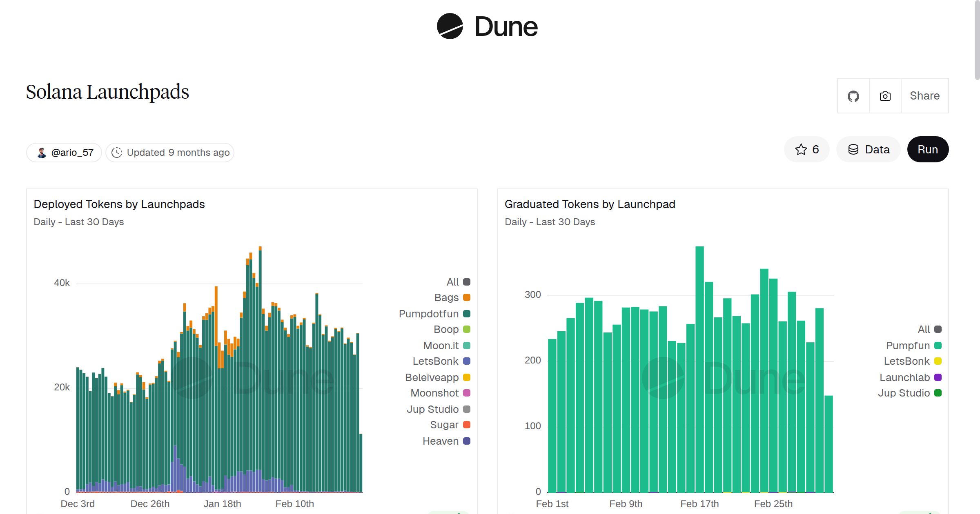Click the Moonshot pink color swatch
The height and width of the screenshot is (514, 980).
tap(467, 393)
